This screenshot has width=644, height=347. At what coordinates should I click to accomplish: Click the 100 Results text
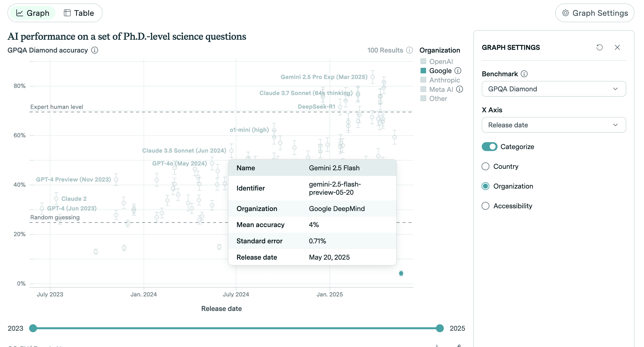click(x=385, y=50)
